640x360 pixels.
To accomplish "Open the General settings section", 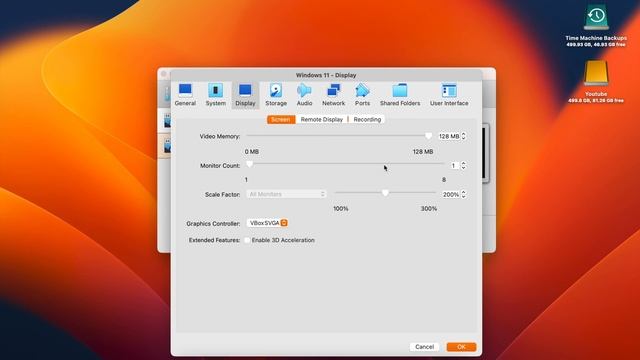I will (x=185, y=95).
